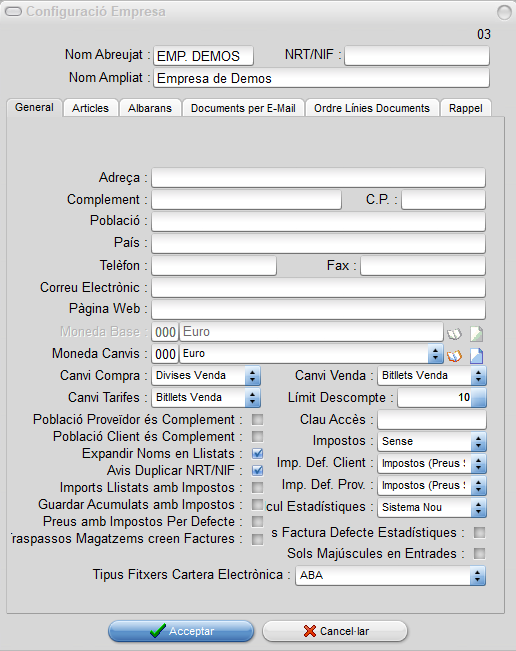Select the General tab
Viewport: 516px width, 651px height.
(34, 108)
